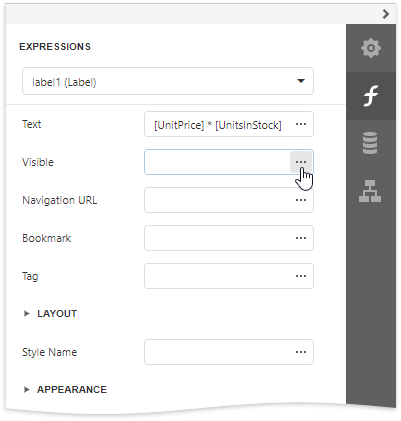401x421 pixels.
Task: Click the Navigation URL label
Action: pyautogui.click(x=60, y=200)
